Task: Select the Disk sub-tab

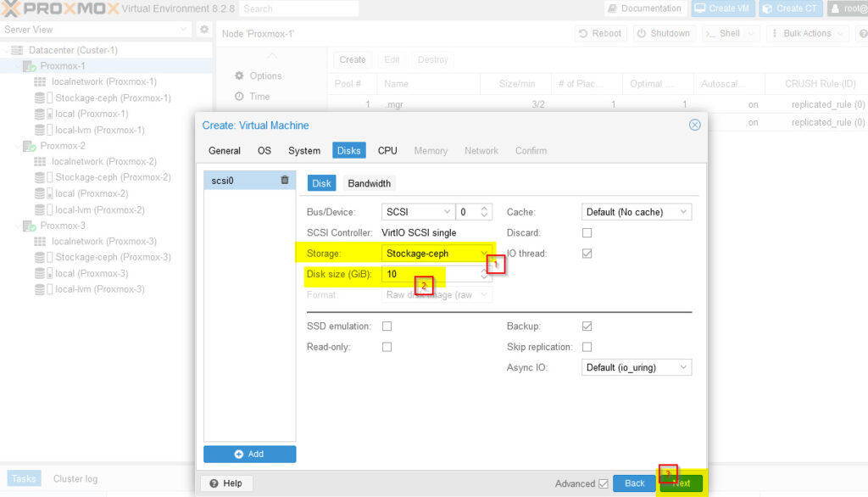Action: [x=321, y=183]
